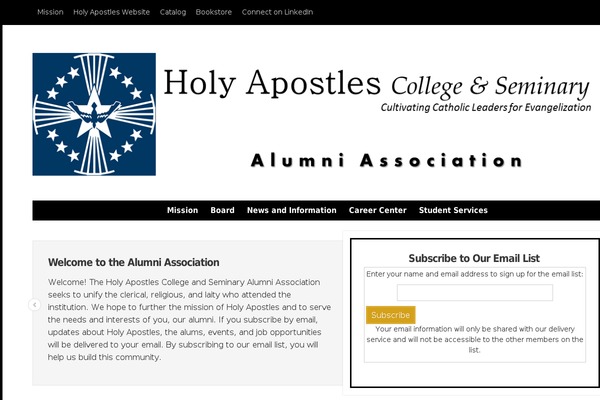Click the yellow Subscribe button

pyautogui.click(x=390, y=315)
